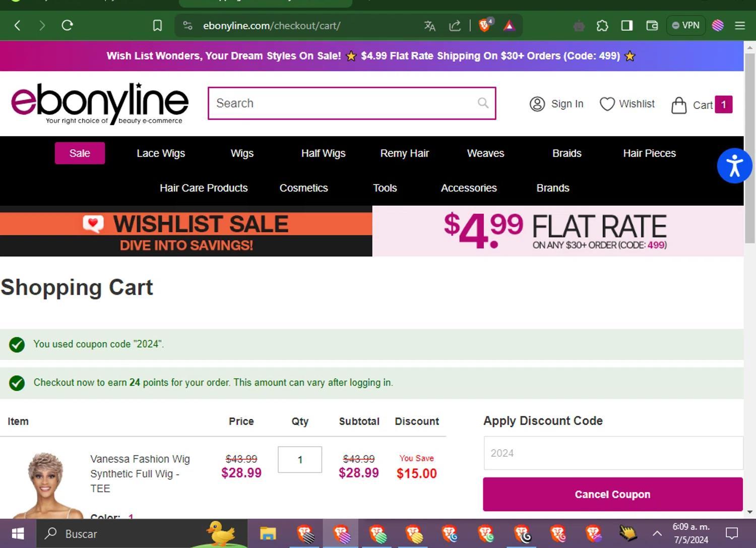Open the browser hamburger menu
756x548 pixels.
pyautogui.click(x=740, y=25)
